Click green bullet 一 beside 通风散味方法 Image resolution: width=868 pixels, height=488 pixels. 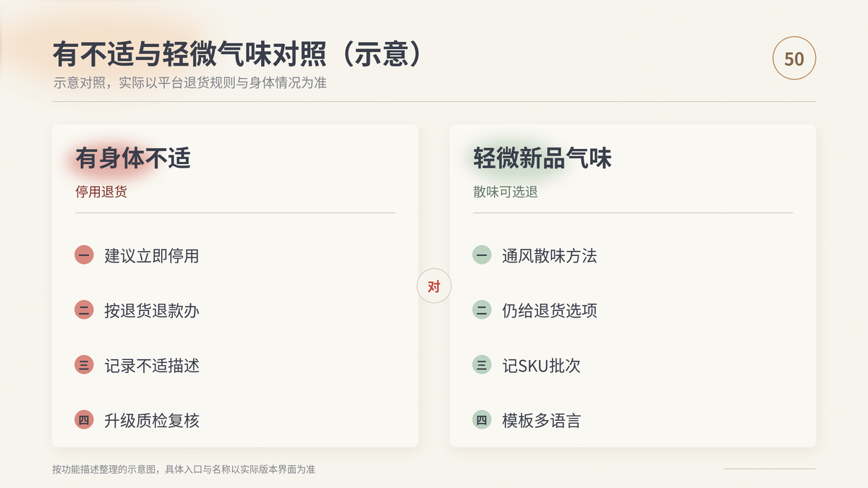[x=482, y=255]
